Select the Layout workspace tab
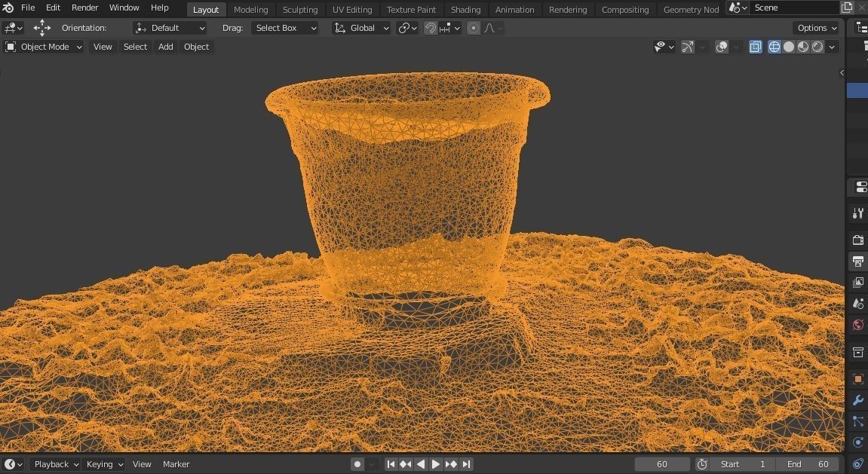This screenshot has width=868, height=474. click(206, 9)
